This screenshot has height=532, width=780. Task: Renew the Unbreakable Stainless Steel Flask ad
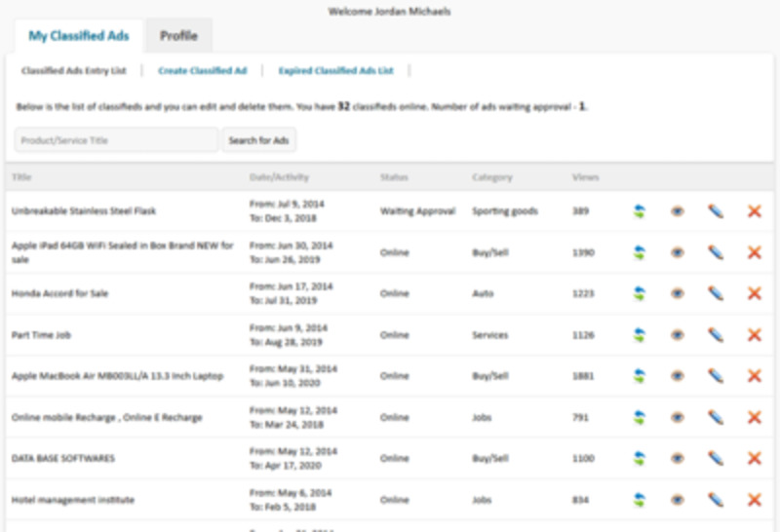[640, 211]
